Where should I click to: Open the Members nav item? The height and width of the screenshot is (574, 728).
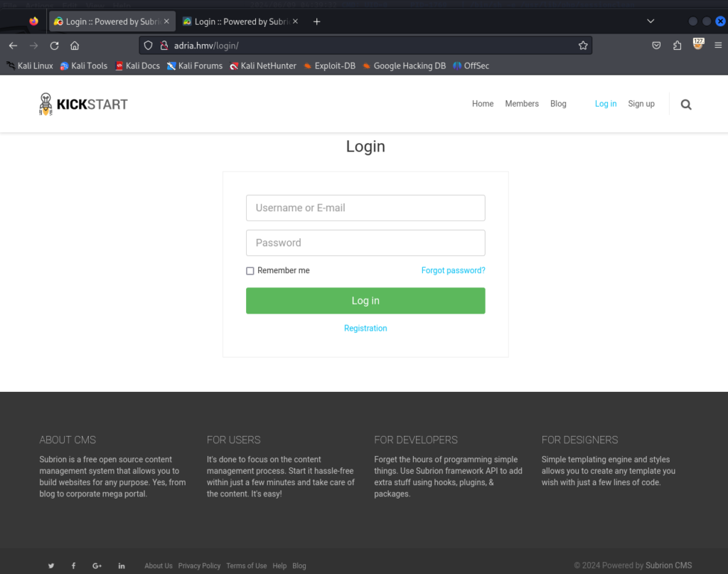coord(522,104)
